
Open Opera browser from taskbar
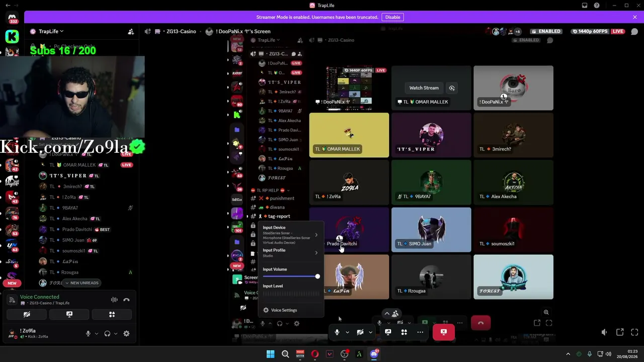(315, 354)
